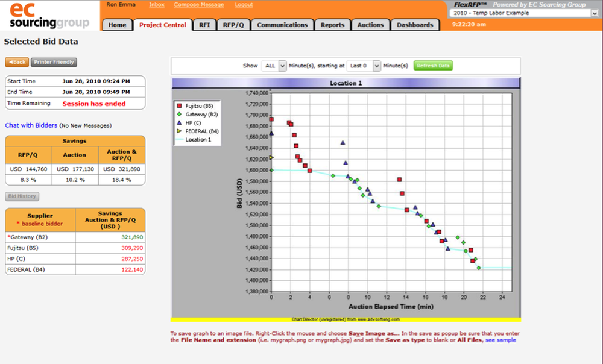Click the Printer Friendly button

pos(54,62)
